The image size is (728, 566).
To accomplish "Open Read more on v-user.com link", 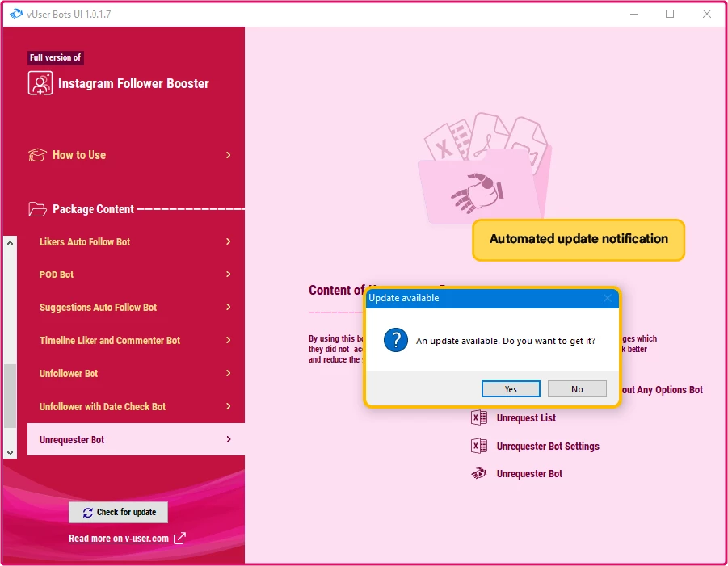I will coord(119,539).
